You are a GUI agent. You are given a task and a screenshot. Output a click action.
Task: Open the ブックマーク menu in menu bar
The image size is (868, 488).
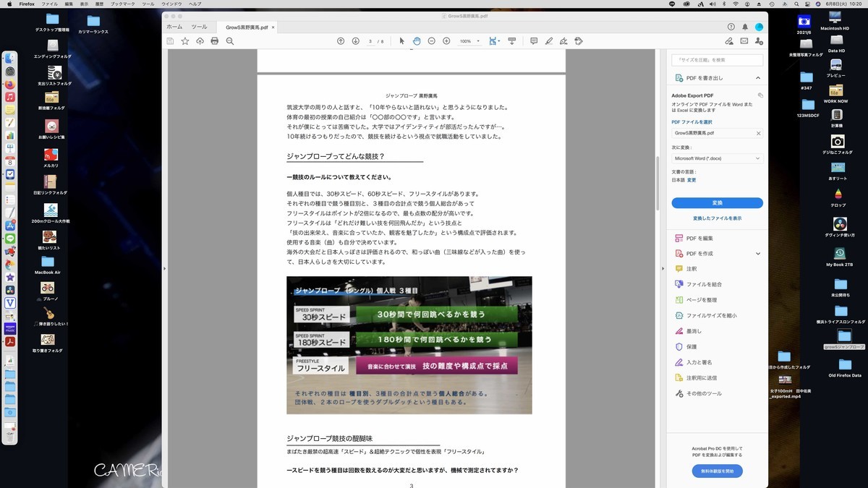point(124,4)
